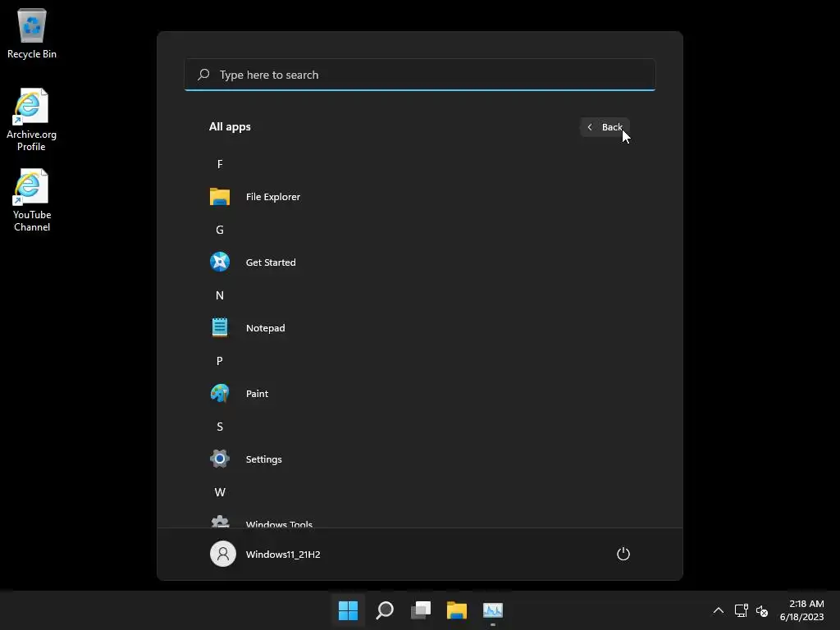Open taskbar Search magnifier
840x630 pixels.
coord(385,610)
